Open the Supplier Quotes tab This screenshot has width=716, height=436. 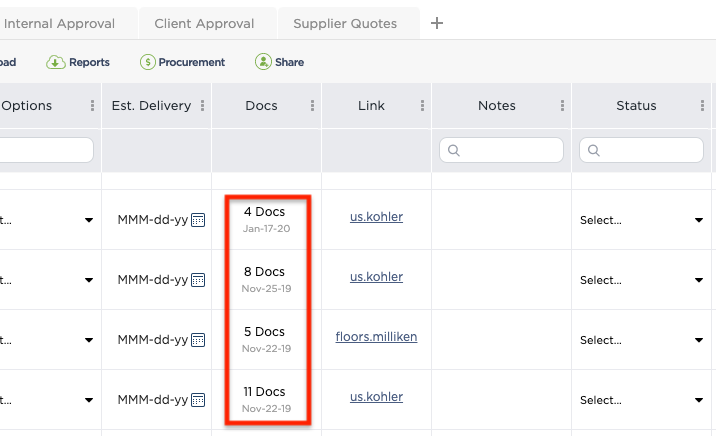[345, 23]
